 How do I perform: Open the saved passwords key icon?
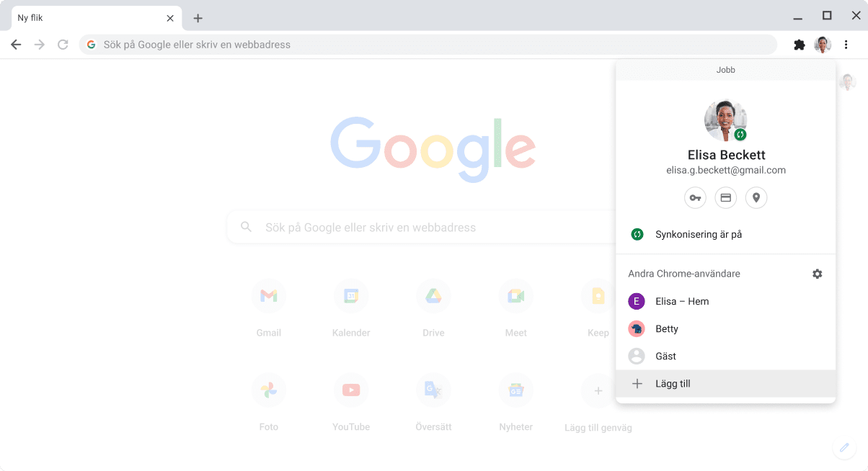pos(695,197)
